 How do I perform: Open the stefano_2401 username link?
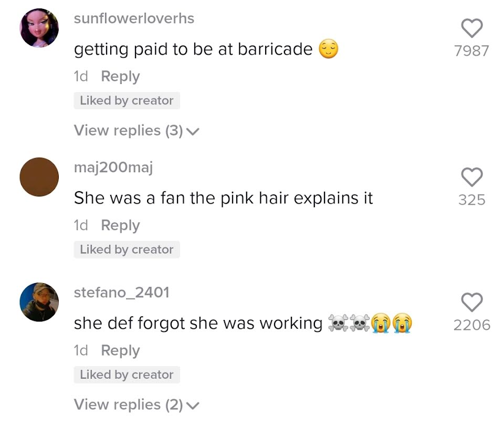click(x=121, y=293)
